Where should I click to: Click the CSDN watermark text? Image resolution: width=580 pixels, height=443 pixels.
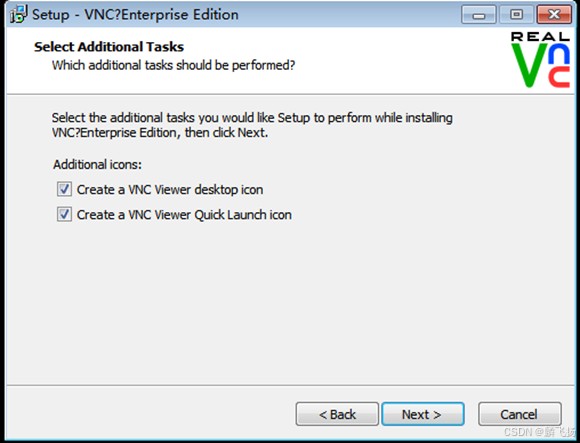coord(539,432)
